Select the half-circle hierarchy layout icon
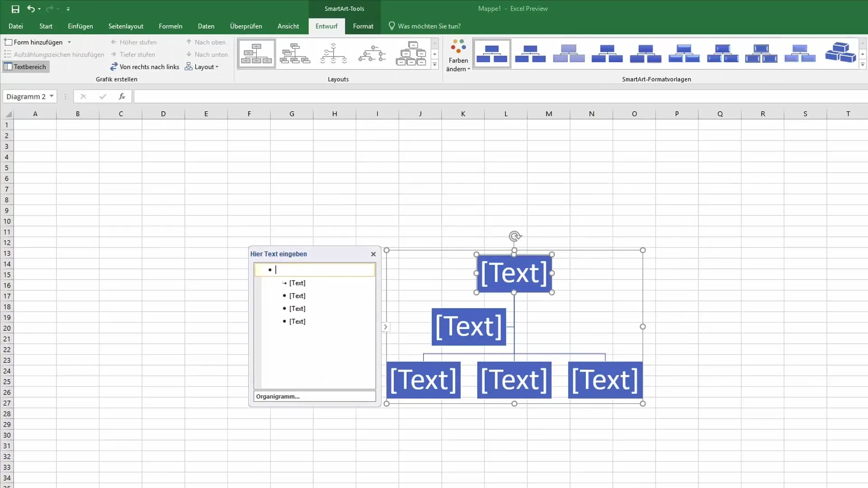The width and height of the screenshot is (868, 488). (335, 54)
